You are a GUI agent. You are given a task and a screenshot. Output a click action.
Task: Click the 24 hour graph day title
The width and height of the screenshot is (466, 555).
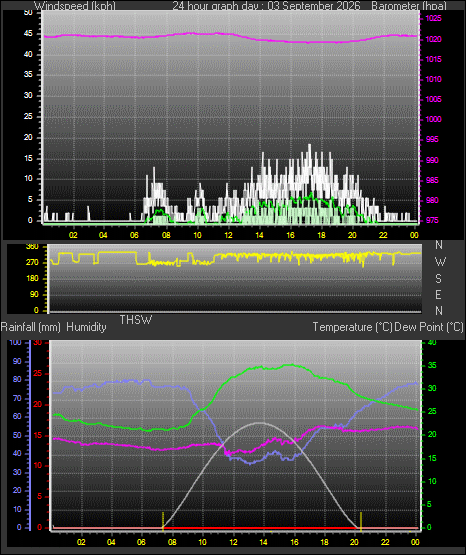266,6
